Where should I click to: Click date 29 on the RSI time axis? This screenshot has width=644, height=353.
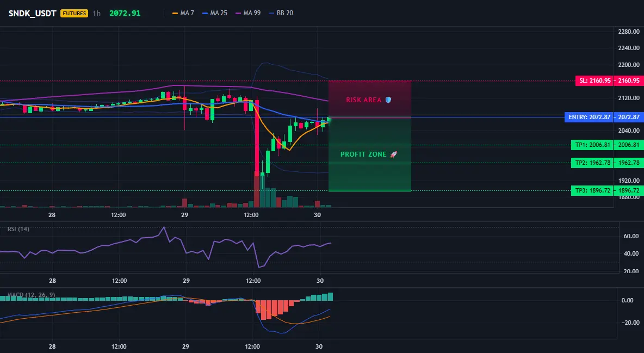186,281
